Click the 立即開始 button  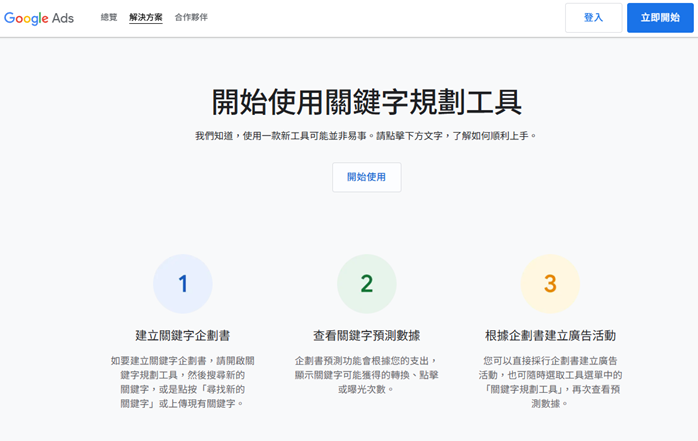660,18
